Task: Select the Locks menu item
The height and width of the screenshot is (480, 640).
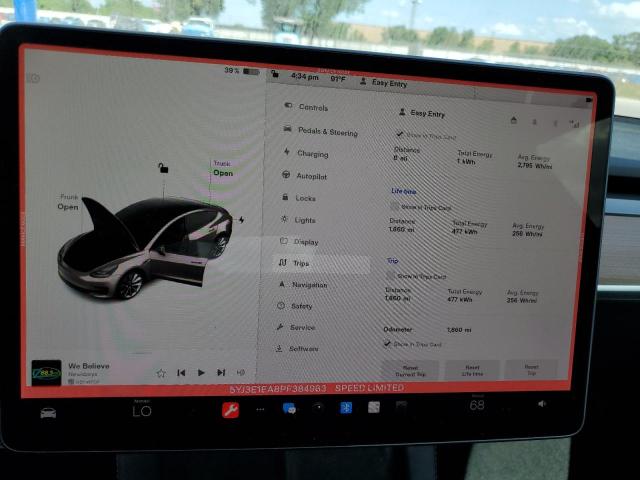Action: coord(299,198)
